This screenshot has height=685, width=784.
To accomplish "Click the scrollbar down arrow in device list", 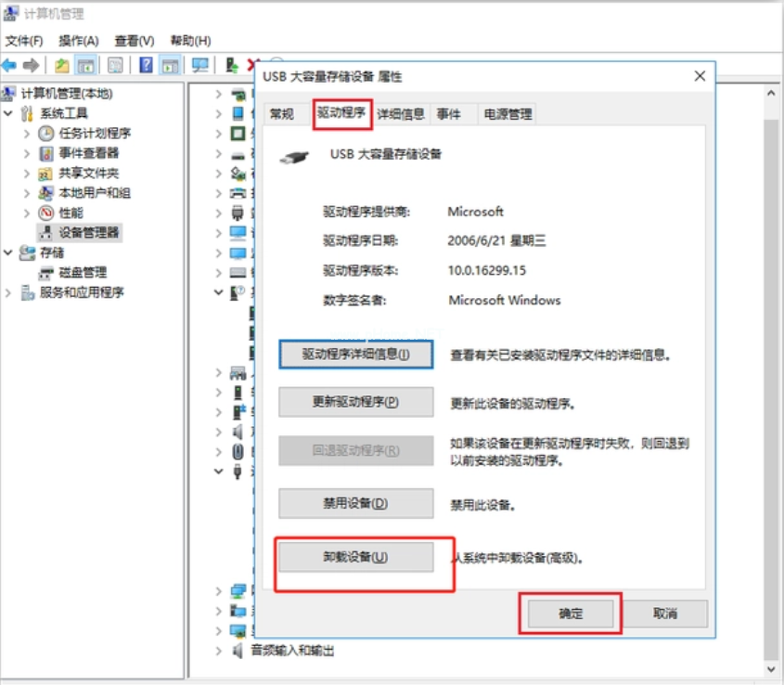I will pyautogui.click(x=770, y=668).
